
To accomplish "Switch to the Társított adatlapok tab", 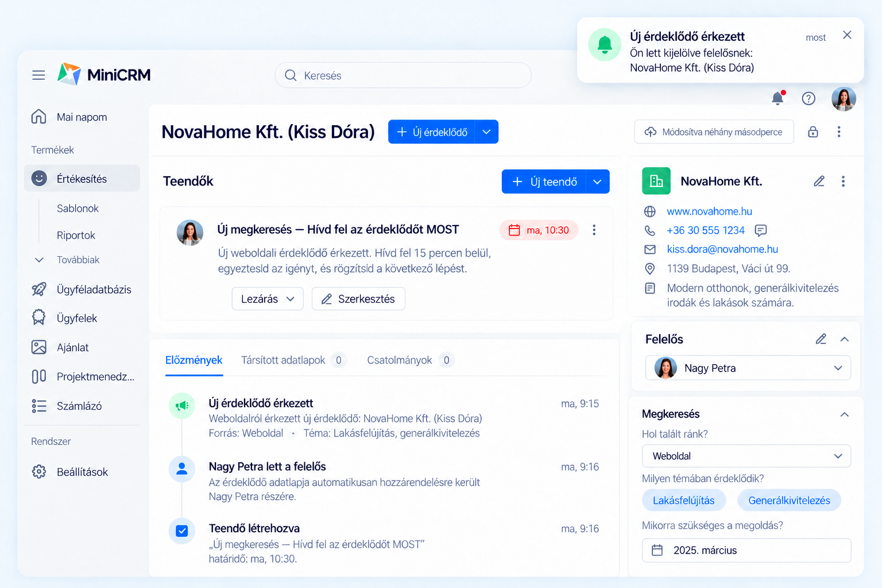I will click(293, 360).
